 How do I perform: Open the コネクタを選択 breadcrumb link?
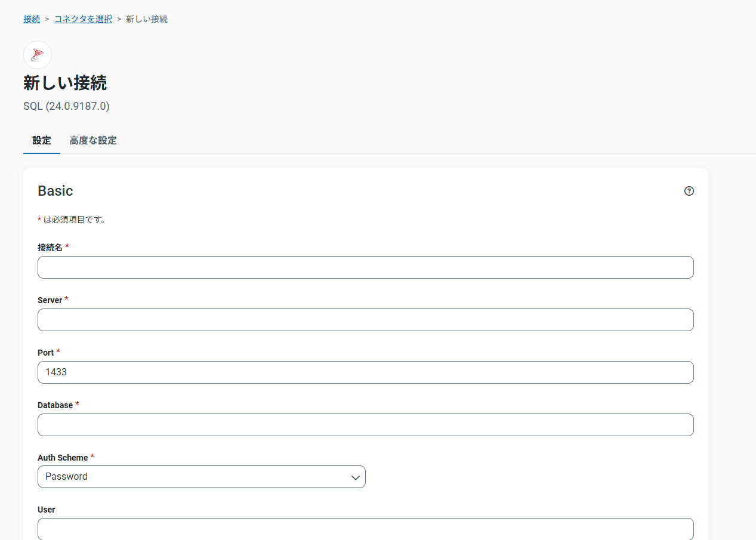pos(83,19)
